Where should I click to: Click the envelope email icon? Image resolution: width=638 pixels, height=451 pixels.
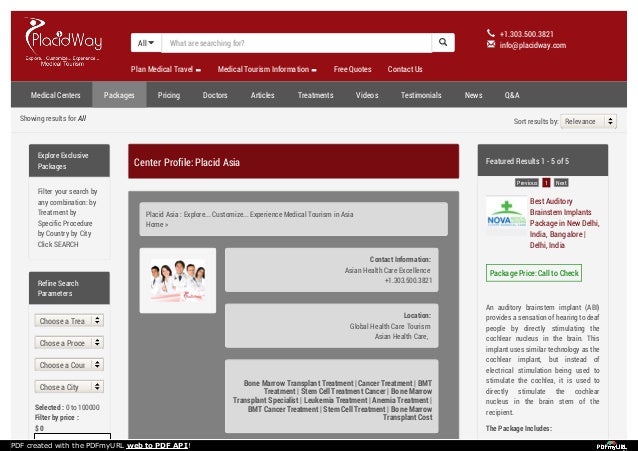click(x=491, y=44)
